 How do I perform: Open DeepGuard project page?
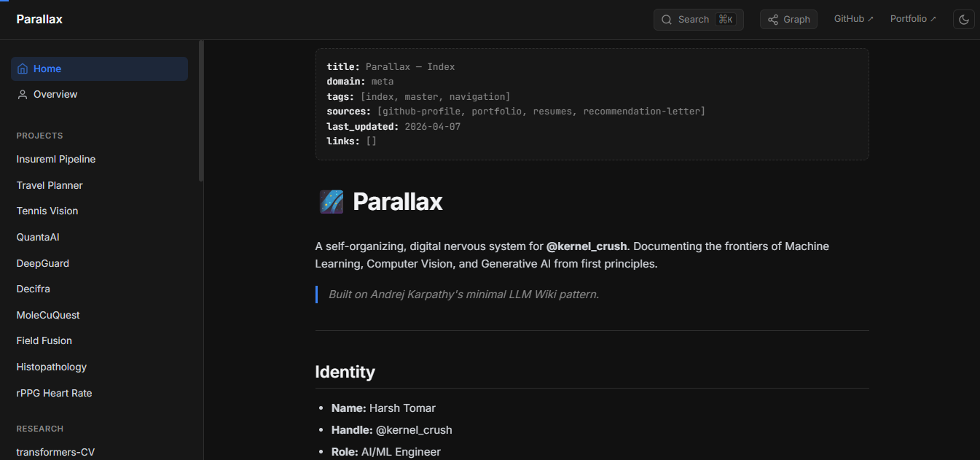pos(43,263)
